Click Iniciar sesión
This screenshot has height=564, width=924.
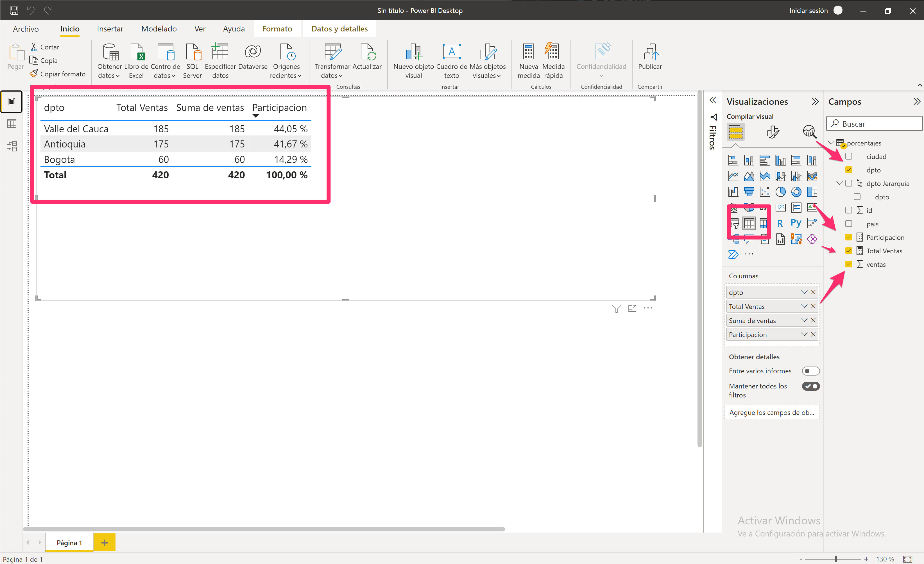point(808,10)
